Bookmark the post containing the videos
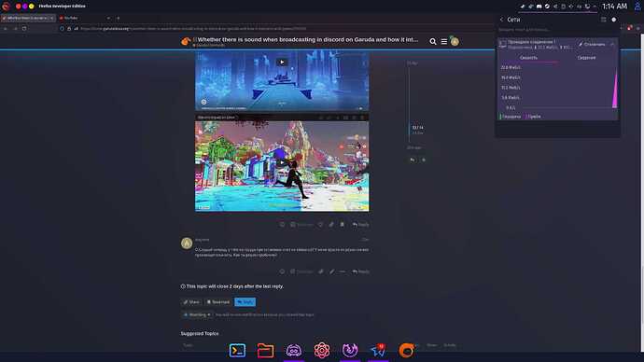 342,225
